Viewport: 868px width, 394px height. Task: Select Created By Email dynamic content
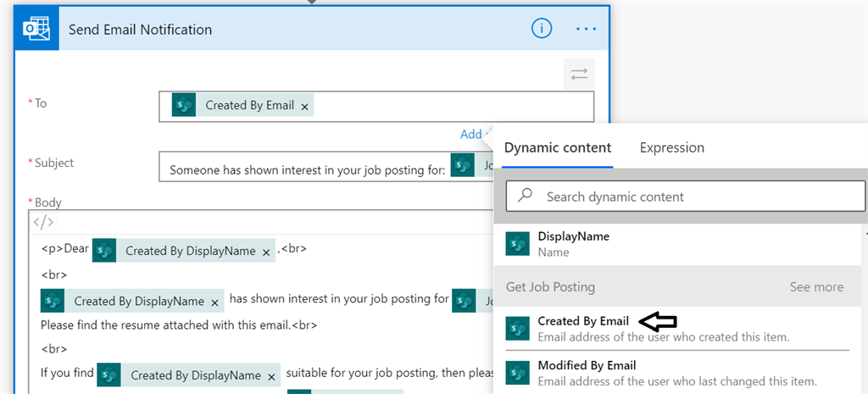tap(679, 329)
